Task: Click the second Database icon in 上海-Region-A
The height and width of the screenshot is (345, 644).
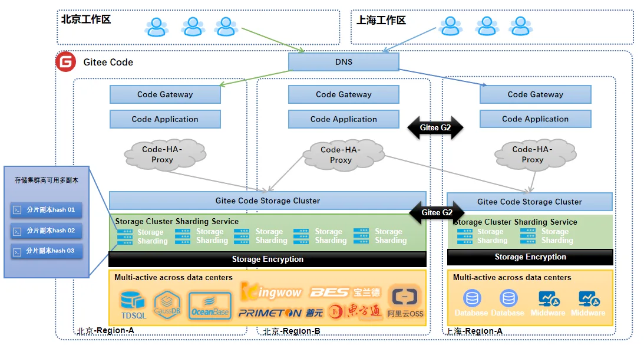Action: (x=508, y=298)
